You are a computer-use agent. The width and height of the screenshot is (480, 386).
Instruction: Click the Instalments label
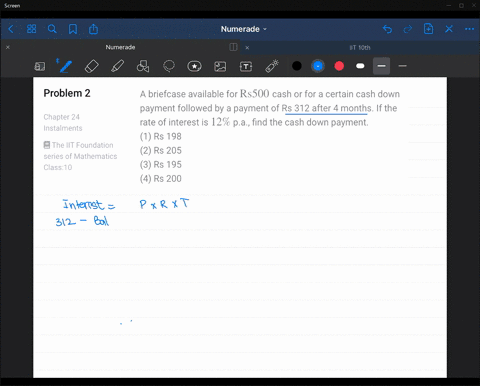point(63,128)
